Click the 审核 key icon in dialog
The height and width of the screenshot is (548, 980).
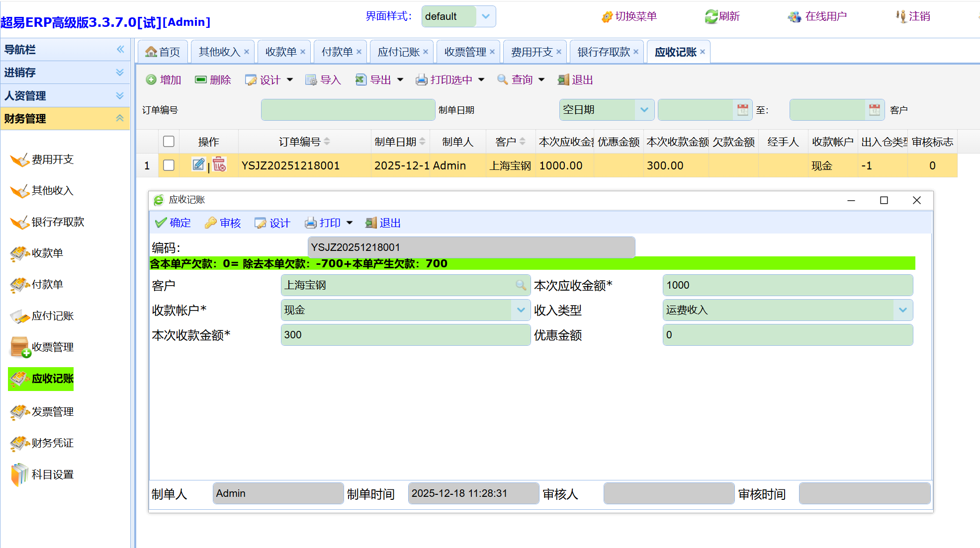pyautogui.click(x=210, y=223)
